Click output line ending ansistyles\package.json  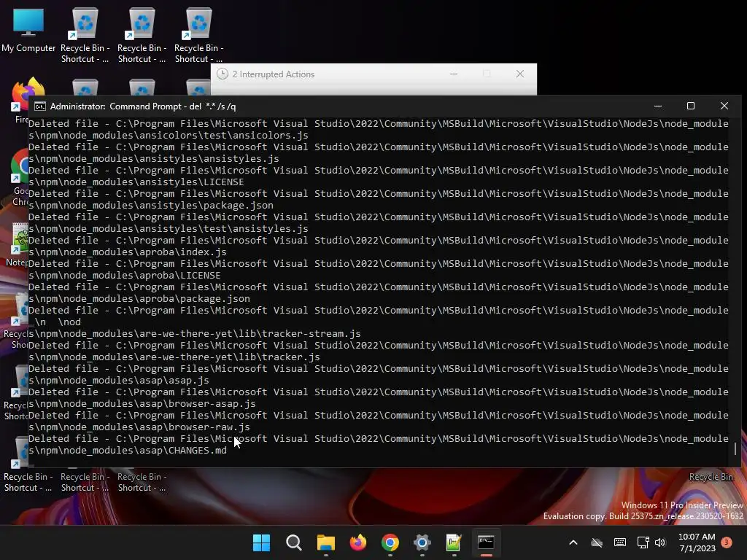tap(151, 205)
